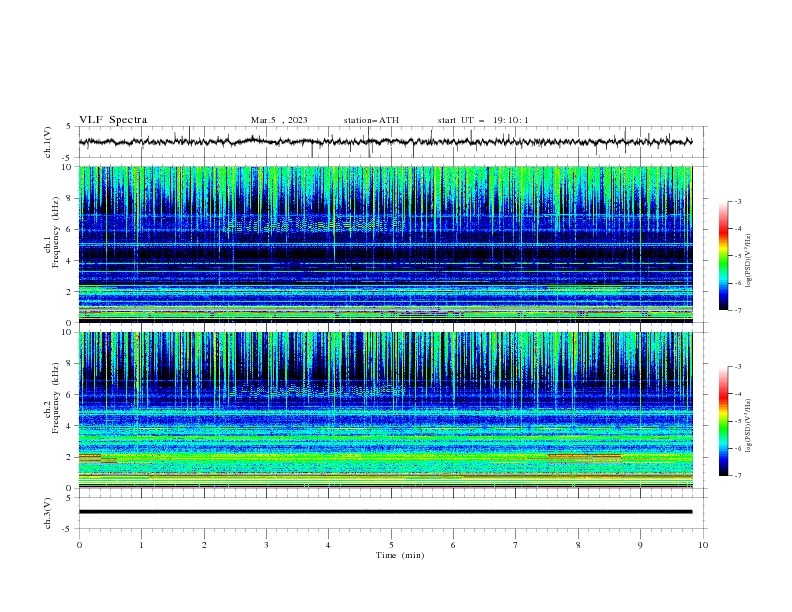Viewport: 792px width, 612px height.
Task: Click the "-3" label on ch.2 colorbar
Action: pyautogui.click(x=738, y=367)
